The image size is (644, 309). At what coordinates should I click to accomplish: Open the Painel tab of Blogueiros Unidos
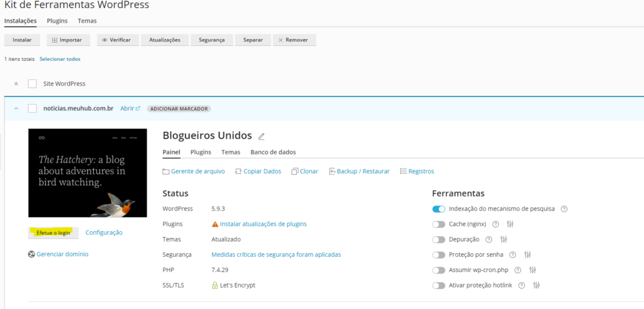pos(171,152)
